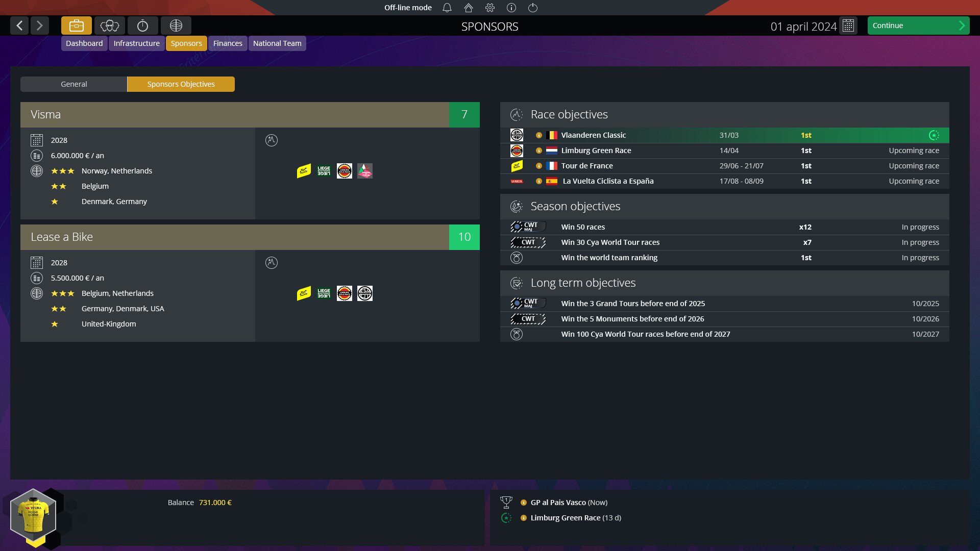Click the balance amount 731.000€

pos(215,502)
